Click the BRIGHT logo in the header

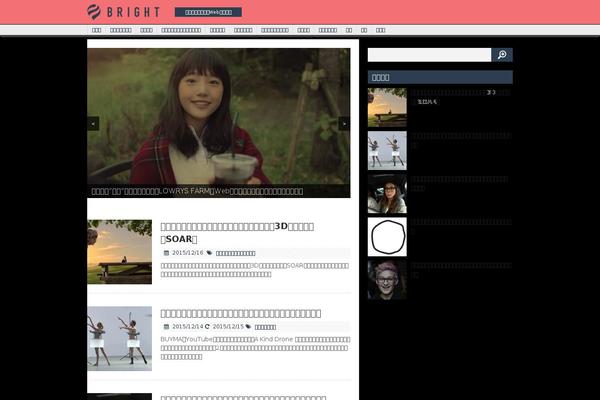click(x=123, y=12)
